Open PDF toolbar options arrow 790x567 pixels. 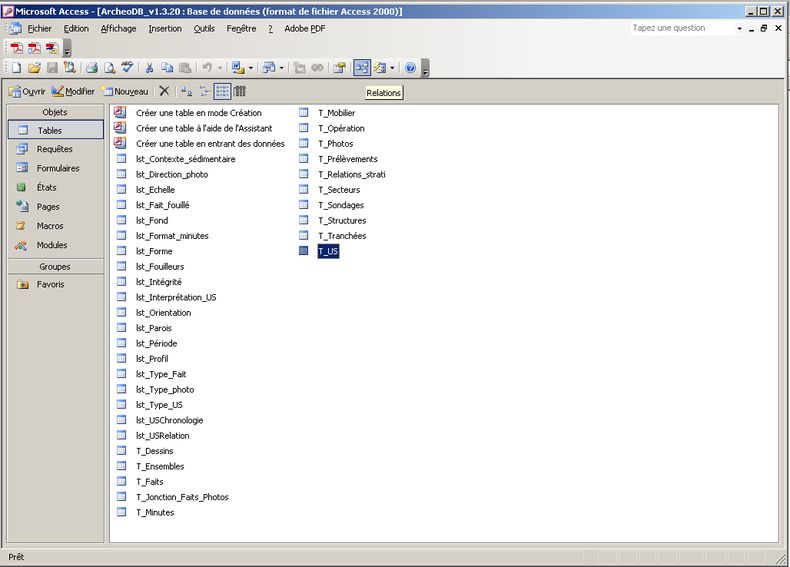(x=68, y=49)
